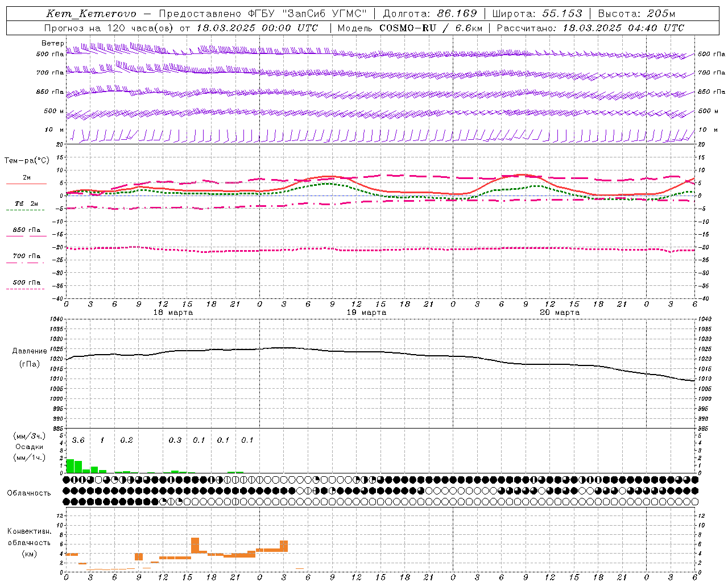
Task: Select the '0.3' three-hour precipitation value
Action: pos(175,440)
